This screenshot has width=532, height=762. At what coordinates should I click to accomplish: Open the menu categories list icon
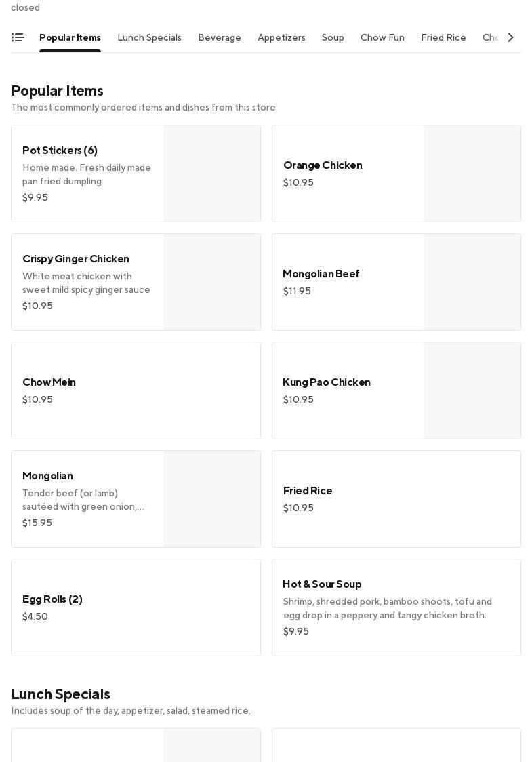[x=18, y=38]
